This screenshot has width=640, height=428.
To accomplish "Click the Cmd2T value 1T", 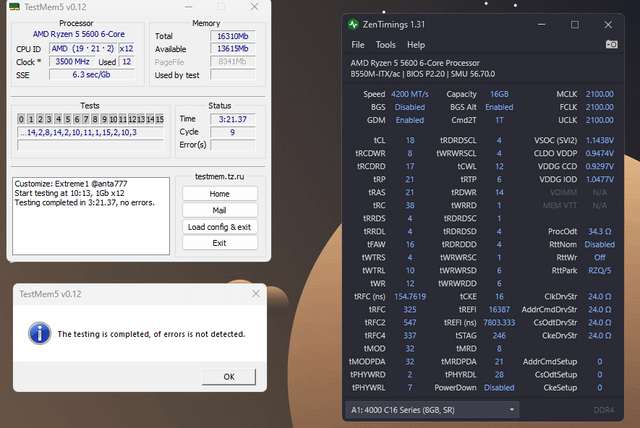I will [499, 120].
